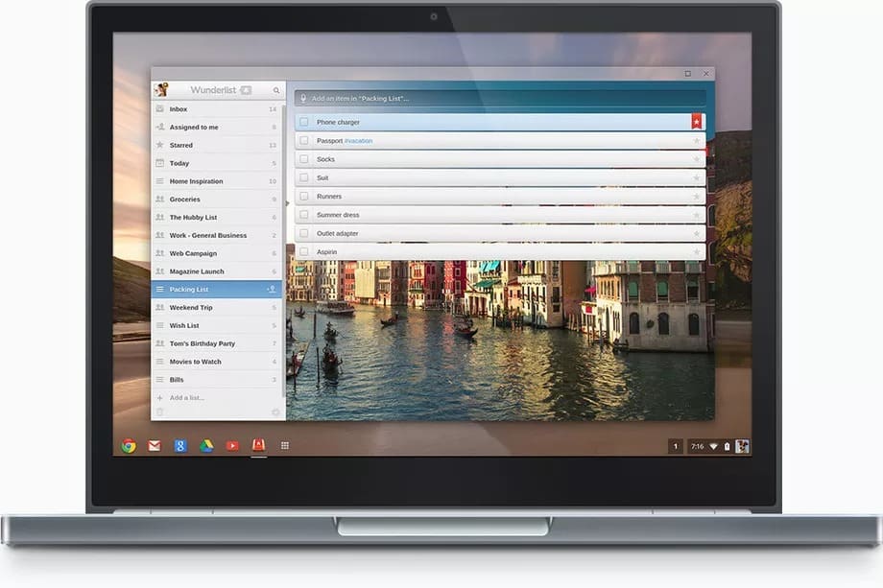Viewport: 883px width, 588px height.
Task: Click the search magnifier in the sidebar
Action: 276,90
